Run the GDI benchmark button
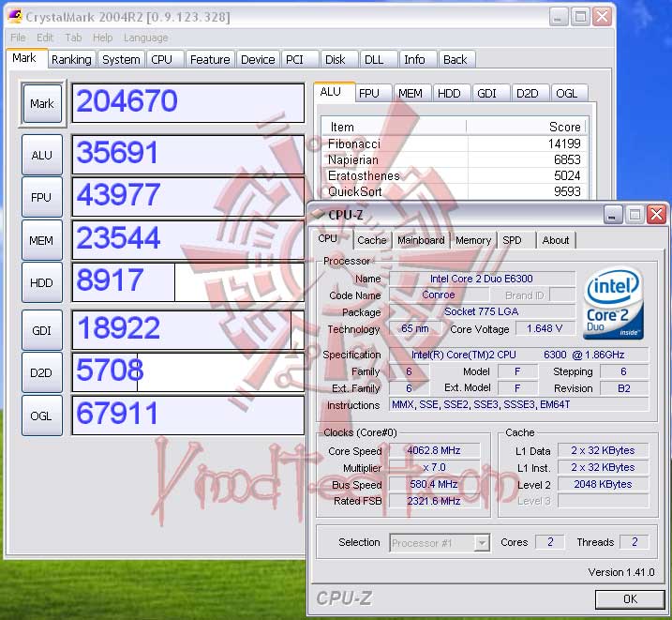 click(42, 330)
